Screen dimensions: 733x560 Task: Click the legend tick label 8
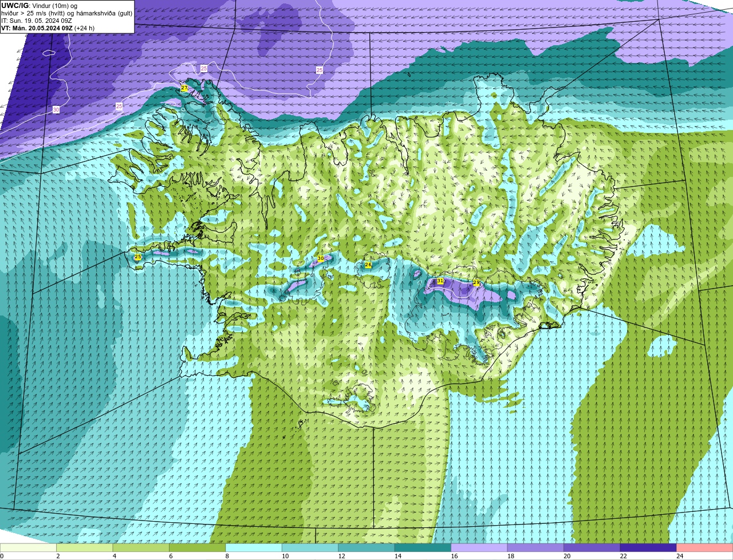click(x=227, y=556)
